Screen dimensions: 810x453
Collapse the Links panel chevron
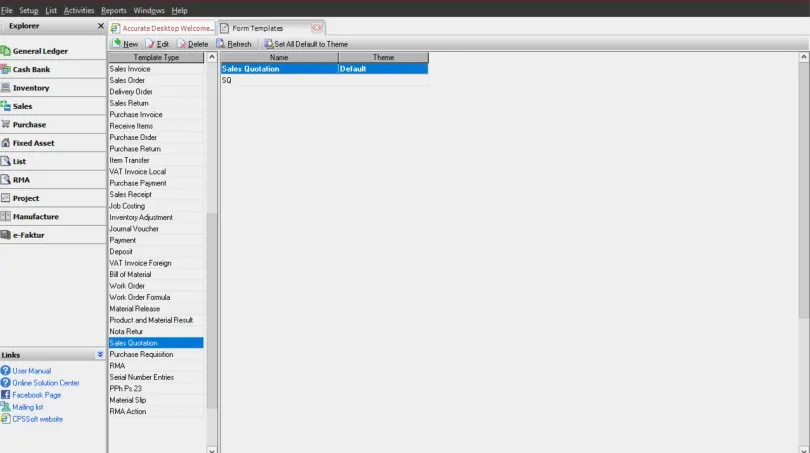[x=100, y=355]
